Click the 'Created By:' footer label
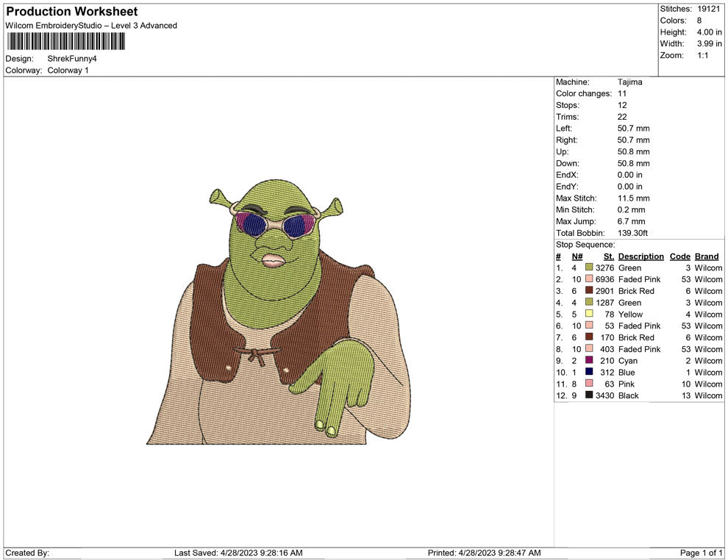 (27, 553)
